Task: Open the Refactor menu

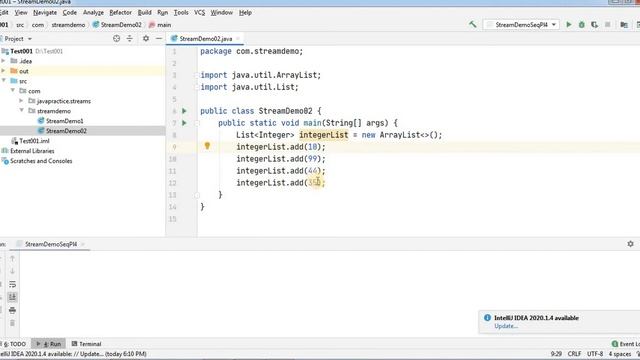Action: (x=120, y=13)
